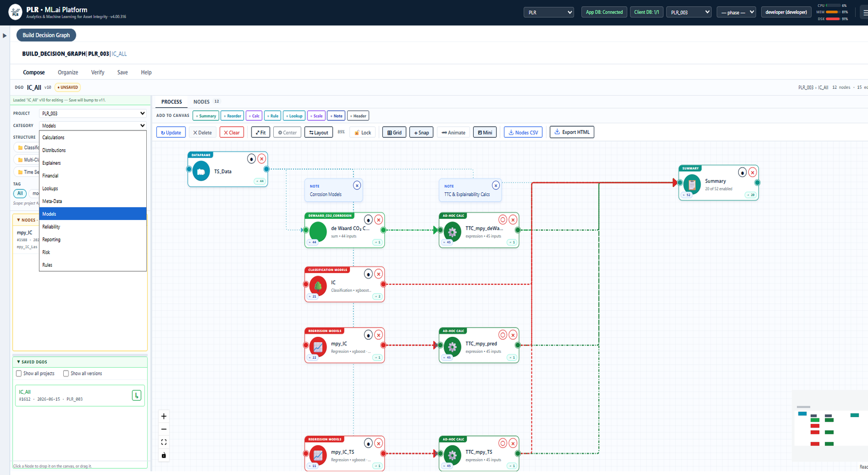Zoom in the canvas with plus
This screenshot has height=475, width=868.
(164, 416)
